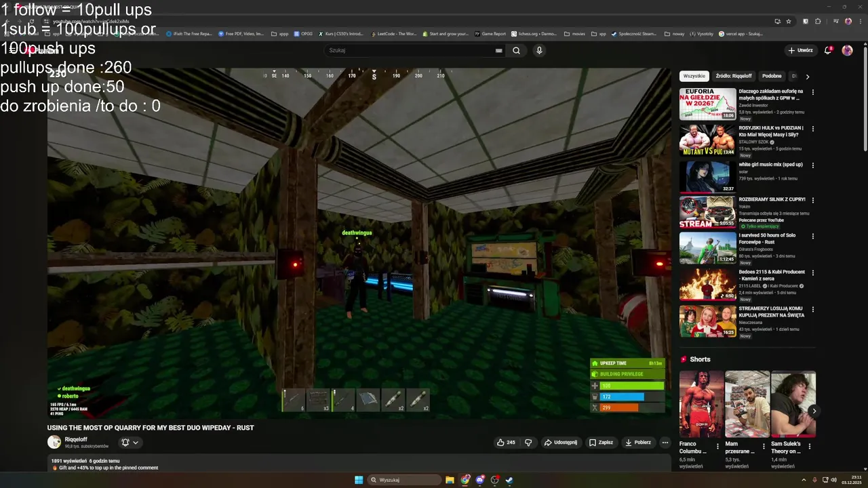Open Streamerzy losują komu kupują prezent thumbnail
The image size is (868, 488).
[x=707, y=321]
